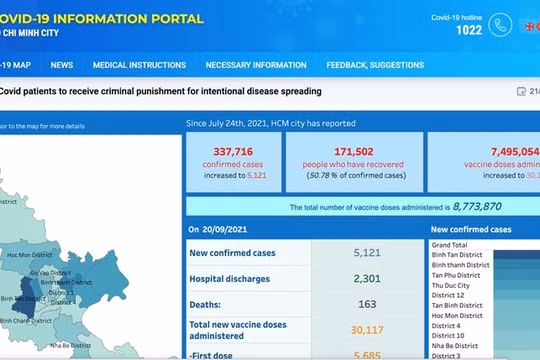Click Binh Chanh District on the map
The width and height of the screenshot is (540, 360).
point(26,321)
